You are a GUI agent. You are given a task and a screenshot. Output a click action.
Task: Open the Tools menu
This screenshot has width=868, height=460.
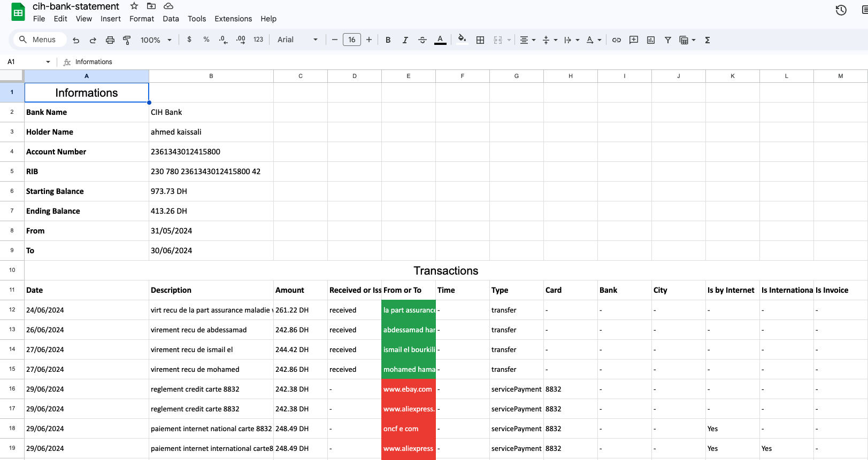(197, 19)
